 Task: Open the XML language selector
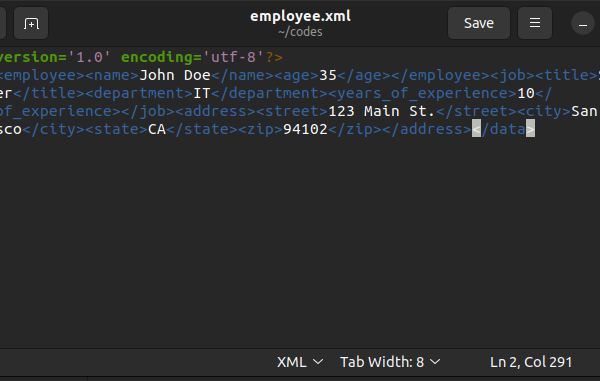coord(300,362)
